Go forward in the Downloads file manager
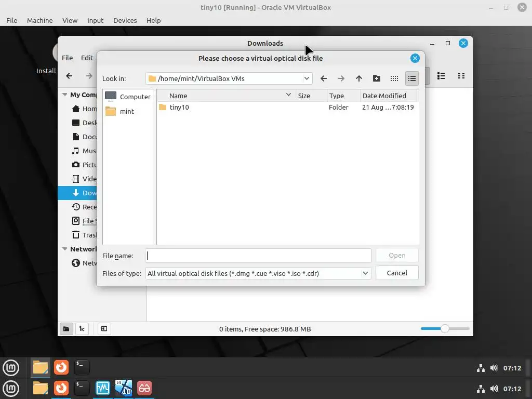Image resolution: width=532 pixels, height=399 pixels. click(x=89, y=76)
